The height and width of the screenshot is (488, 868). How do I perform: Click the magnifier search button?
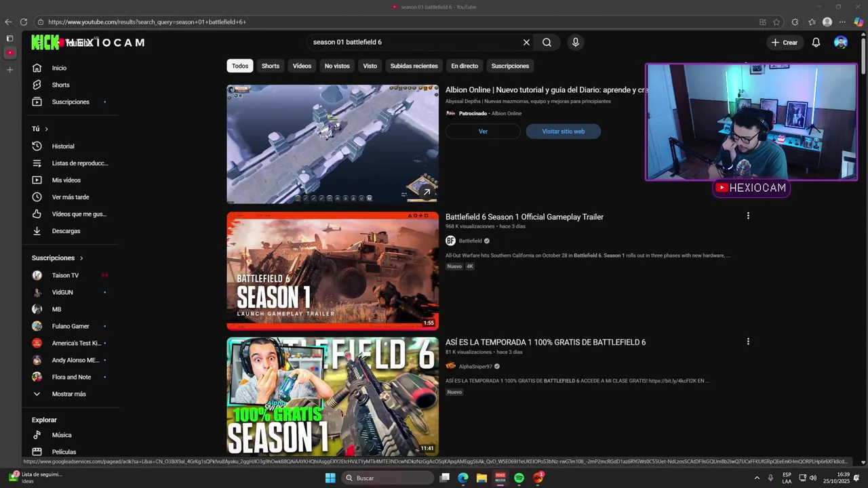coord(547,42)
